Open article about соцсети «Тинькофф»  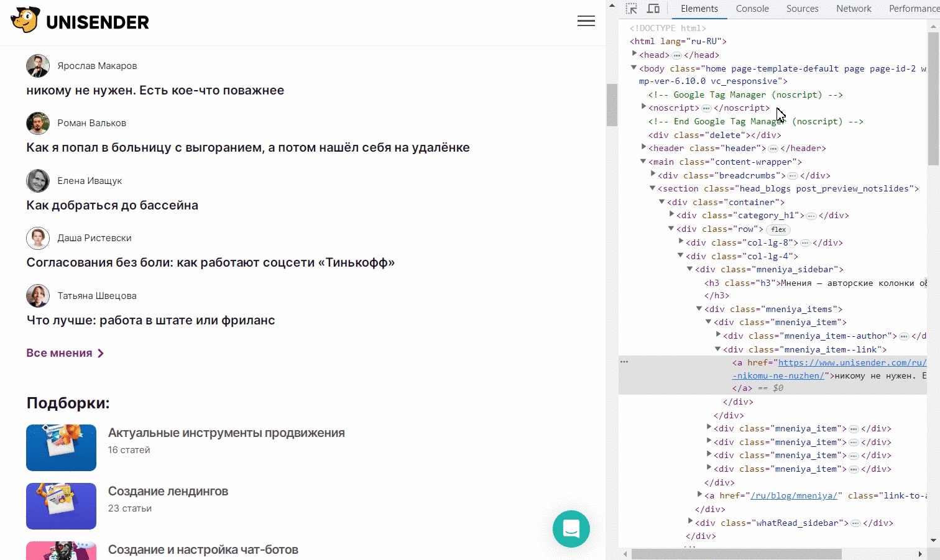coord(210,262)
